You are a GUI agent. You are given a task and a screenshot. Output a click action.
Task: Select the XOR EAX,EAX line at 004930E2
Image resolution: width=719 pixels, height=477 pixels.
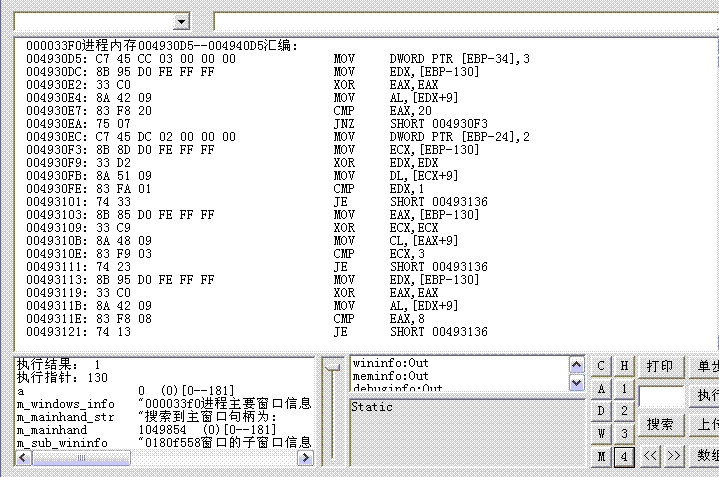(232, 84)
